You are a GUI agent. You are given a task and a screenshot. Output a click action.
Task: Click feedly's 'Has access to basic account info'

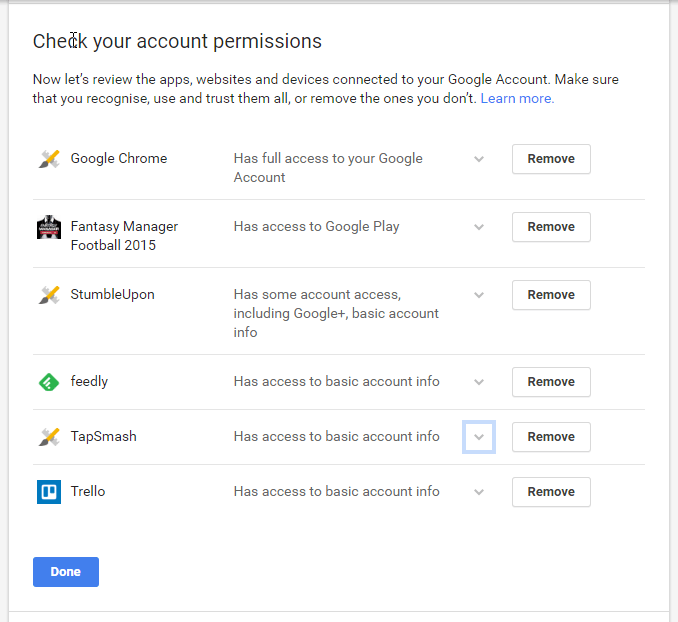(x=336, y=382)
